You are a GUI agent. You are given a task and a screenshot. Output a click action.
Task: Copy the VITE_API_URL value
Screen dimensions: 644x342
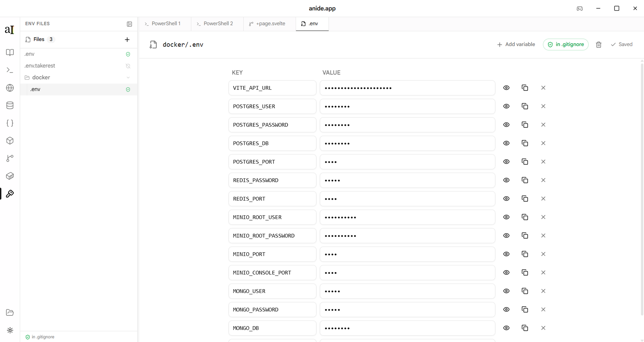(525, 88)
